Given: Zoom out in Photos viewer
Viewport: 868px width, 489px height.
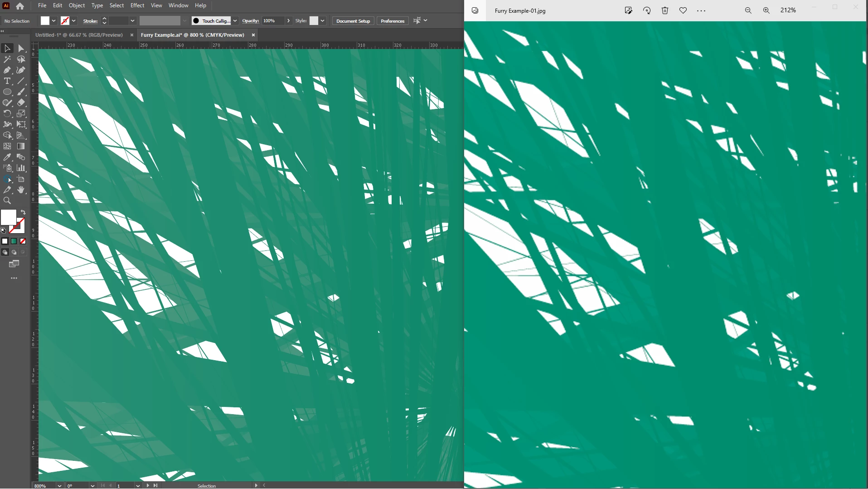Looking at the screenshot, I should 748,10.
